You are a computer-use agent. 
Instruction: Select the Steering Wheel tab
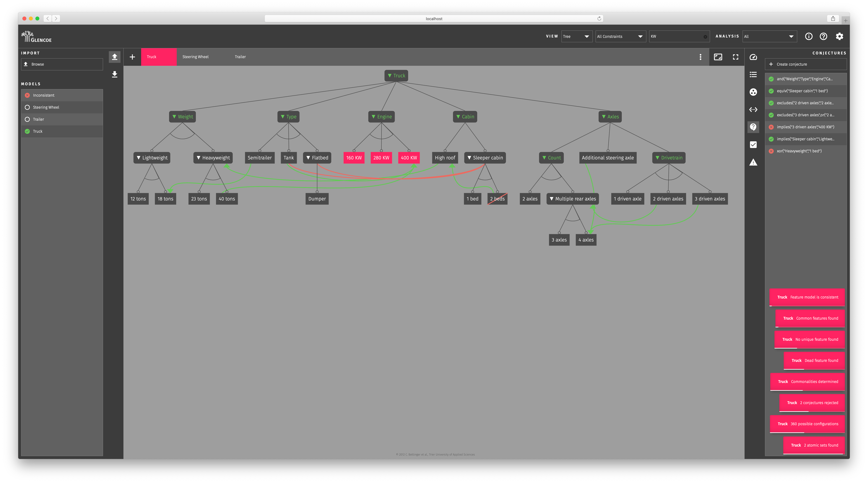pyautogui.click(x=195, y=57)
